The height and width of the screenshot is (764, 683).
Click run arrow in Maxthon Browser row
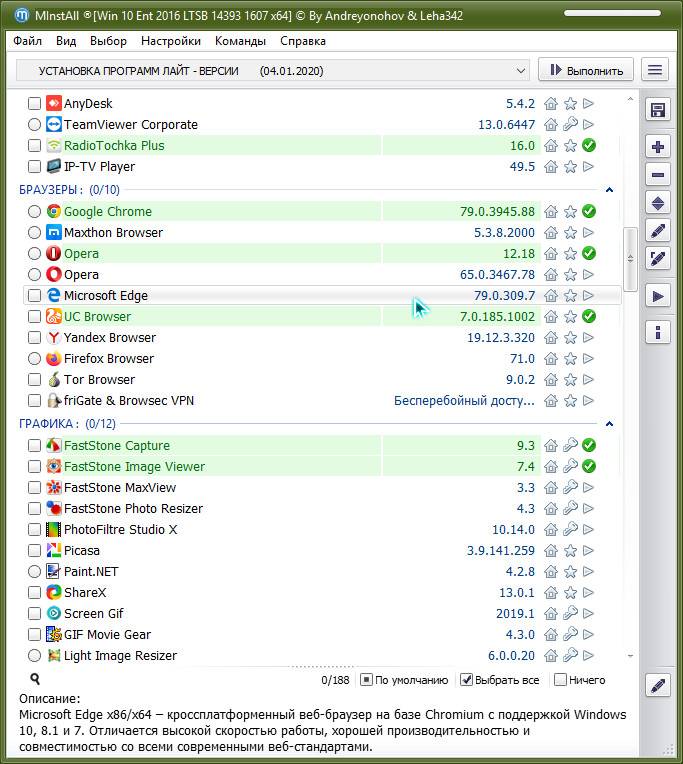click(x=588, y=233)
